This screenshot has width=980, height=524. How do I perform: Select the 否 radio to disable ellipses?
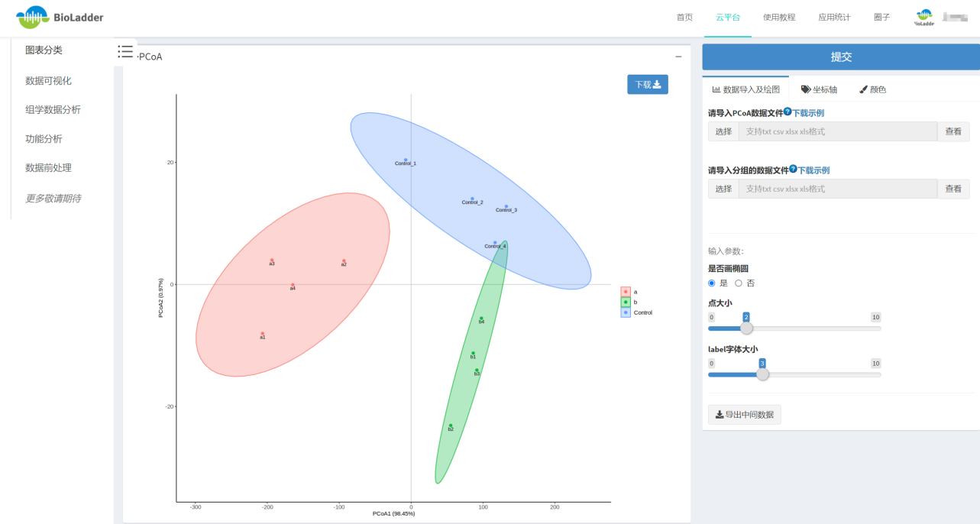(x=739, y=283)
